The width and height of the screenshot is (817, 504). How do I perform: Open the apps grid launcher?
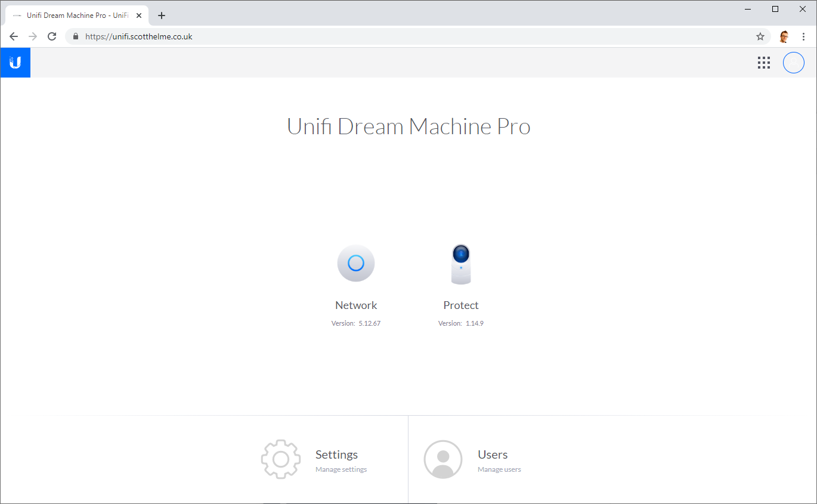[764, 63]
